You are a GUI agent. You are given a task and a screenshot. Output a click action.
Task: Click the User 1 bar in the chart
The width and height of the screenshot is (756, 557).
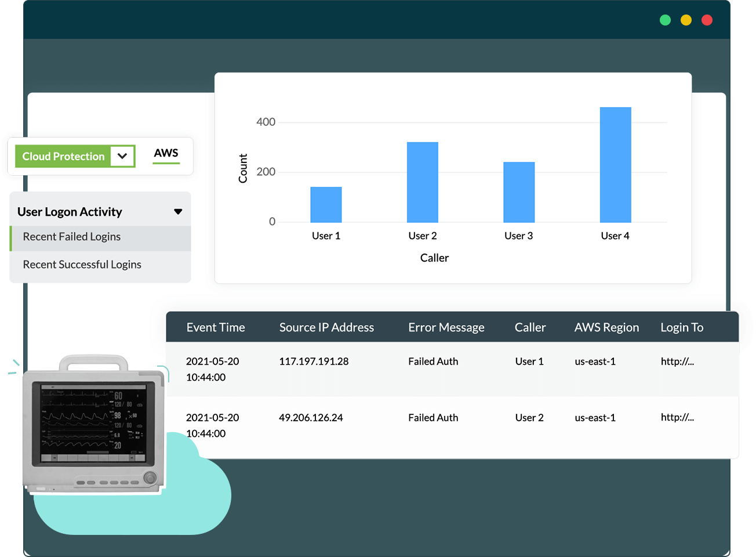tap(326, 203)
